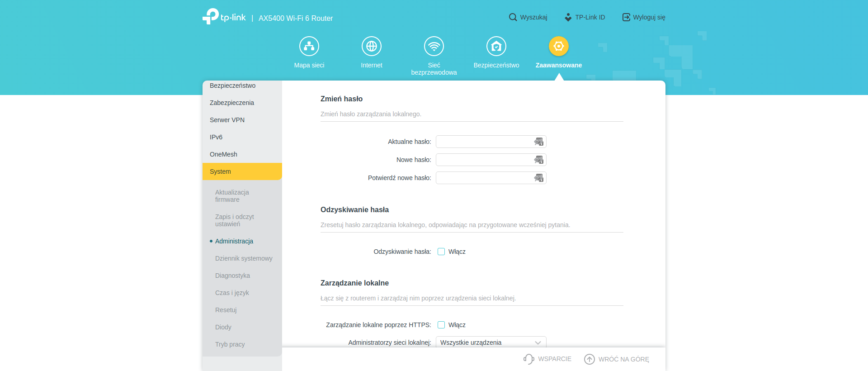
Task: Click the Nowe hasło input field
Action: point(484,160)
